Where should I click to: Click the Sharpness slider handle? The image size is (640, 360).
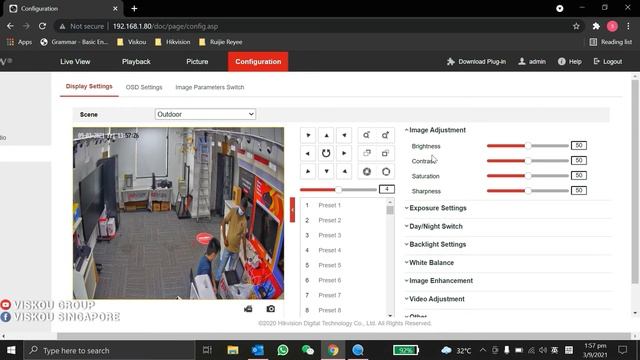(x=528, y=191)
